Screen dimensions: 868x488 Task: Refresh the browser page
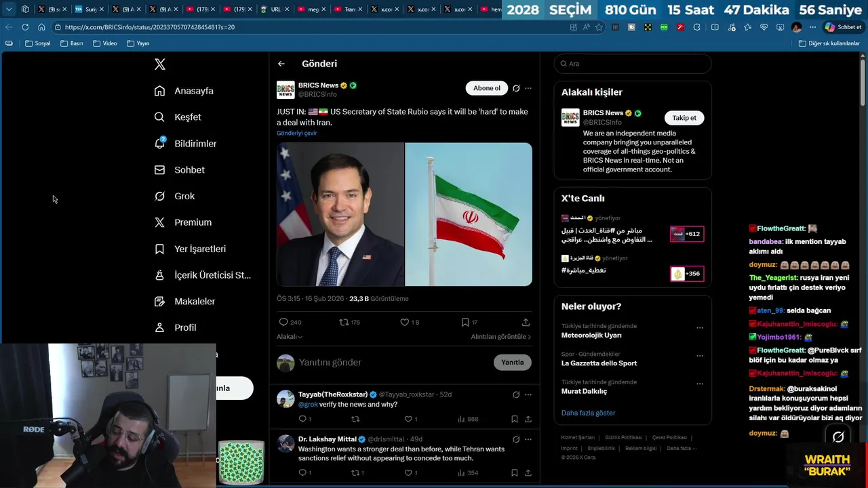[25, 27]
